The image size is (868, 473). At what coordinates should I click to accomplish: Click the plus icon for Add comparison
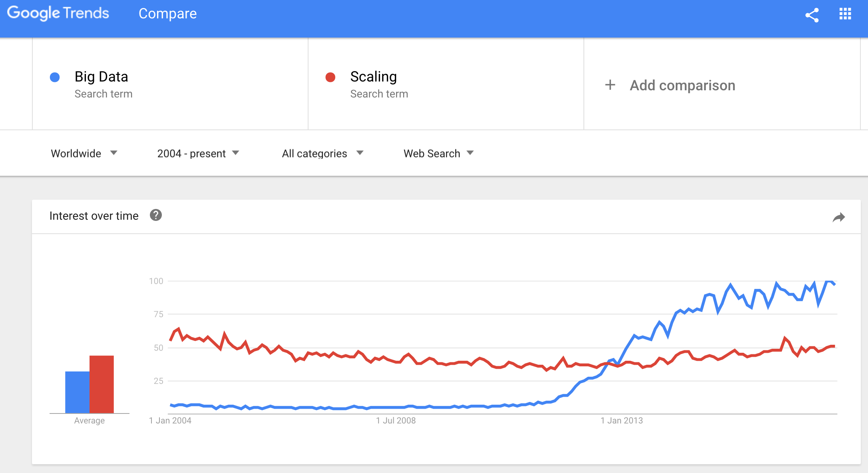click(x=610, y=85)
